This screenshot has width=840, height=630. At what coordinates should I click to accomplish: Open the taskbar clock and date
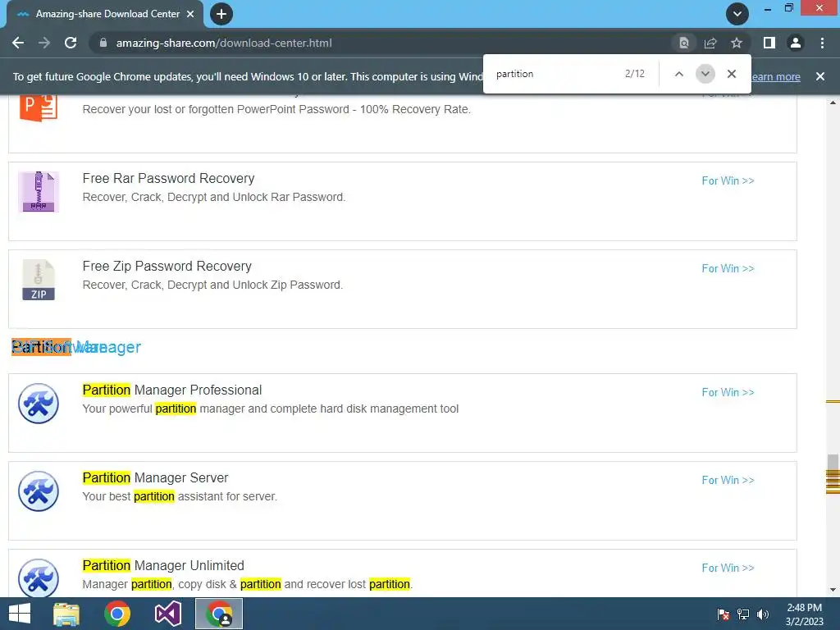(x=804, y=614)
